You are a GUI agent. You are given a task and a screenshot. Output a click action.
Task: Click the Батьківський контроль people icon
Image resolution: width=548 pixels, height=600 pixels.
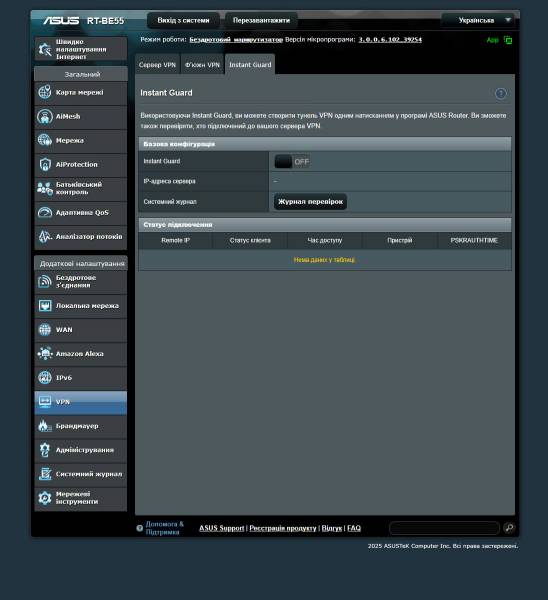[x=45, y=188]
